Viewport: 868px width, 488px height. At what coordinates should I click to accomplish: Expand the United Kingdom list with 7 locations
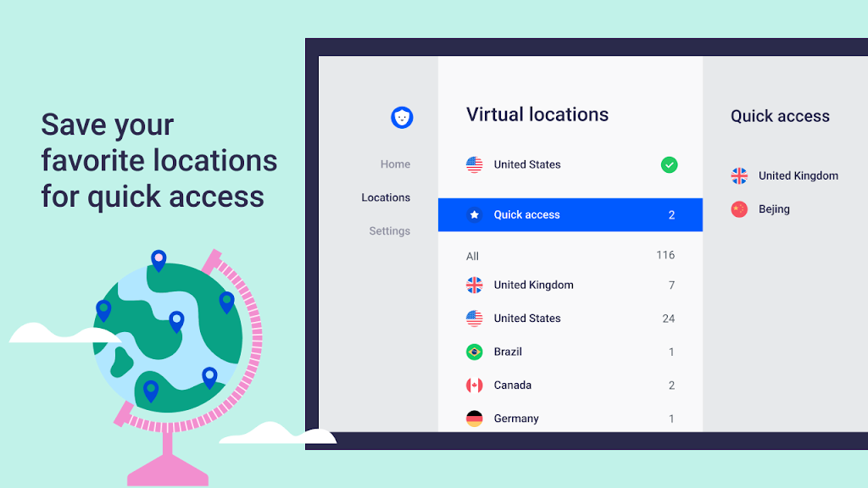coord(570,286)
